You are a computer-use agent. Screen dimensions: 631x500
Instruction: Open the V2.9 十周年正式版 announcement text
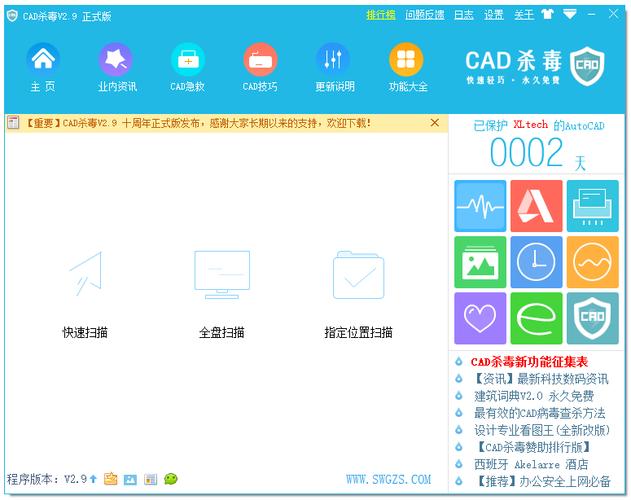pos(197,123)
